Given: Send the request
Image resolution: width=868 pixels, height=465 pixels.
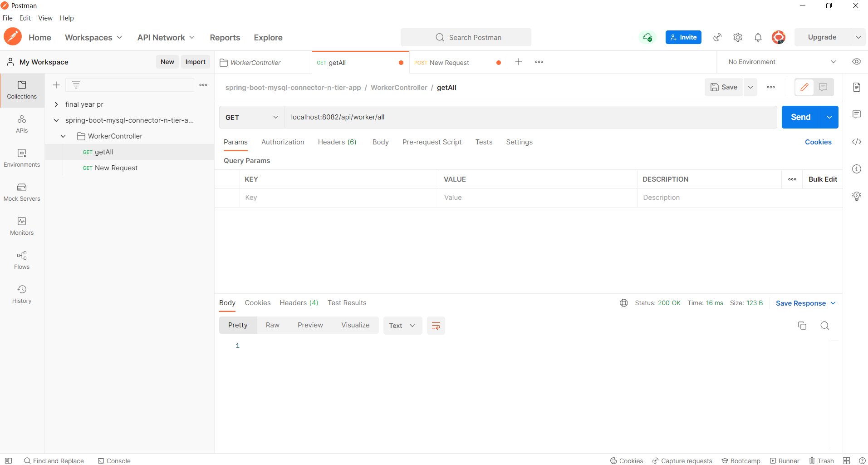Looking at the screenshot, I should pyautogui.click(x=801, y=117).
